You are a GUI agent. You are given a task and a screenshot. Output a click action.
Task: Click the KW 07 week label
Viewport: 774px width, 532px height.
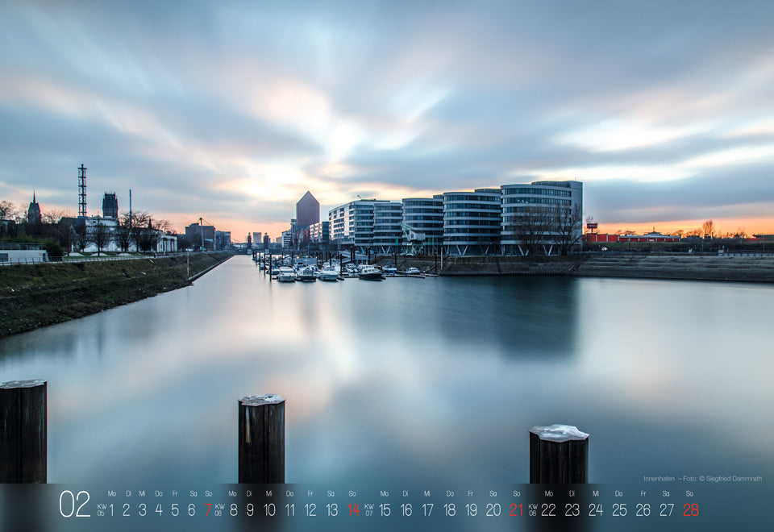tap(368, 509)
